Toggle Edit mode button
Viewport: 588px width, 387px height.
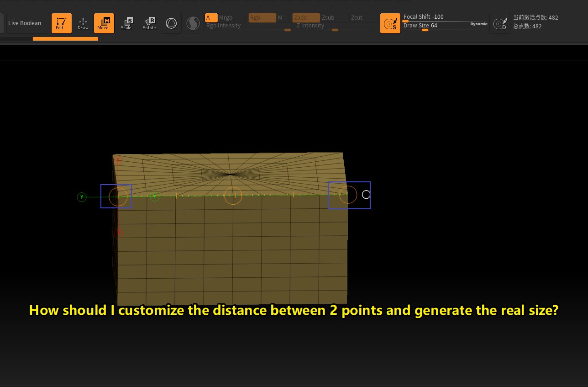click(x=61, y=23)
